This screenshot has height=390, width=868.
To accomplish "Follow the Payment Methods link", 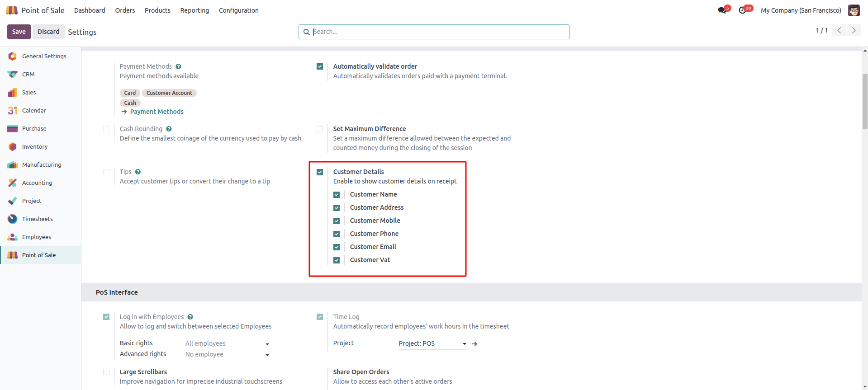I will pos(157,112).
